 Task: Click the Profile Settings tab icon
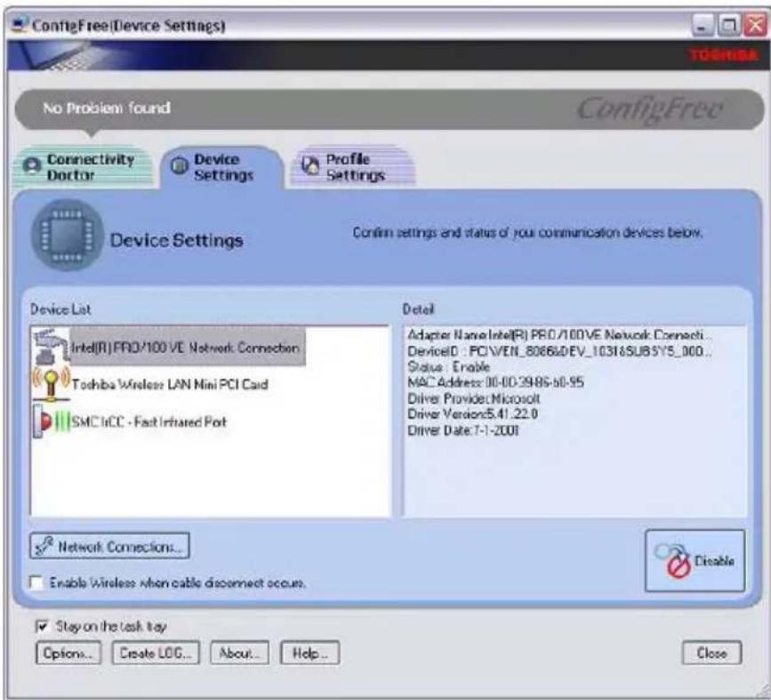[310, 165]
